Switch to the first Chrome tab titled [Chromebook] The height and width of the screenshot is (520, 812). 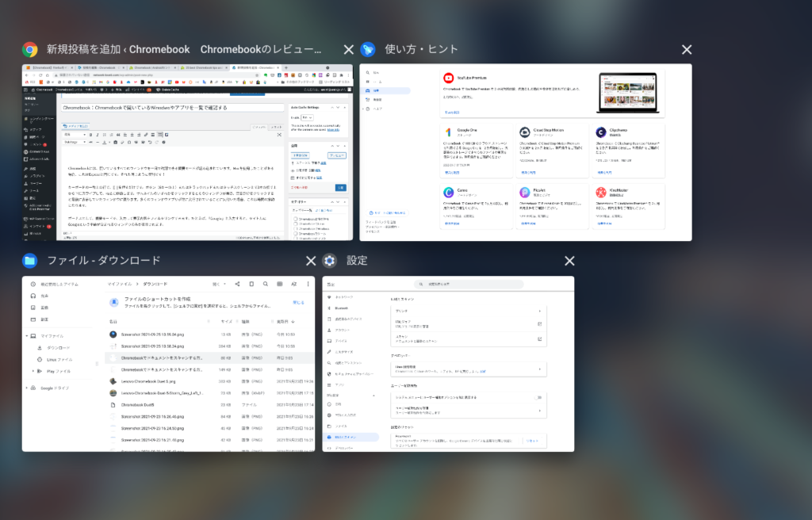[x=50, y=68]
